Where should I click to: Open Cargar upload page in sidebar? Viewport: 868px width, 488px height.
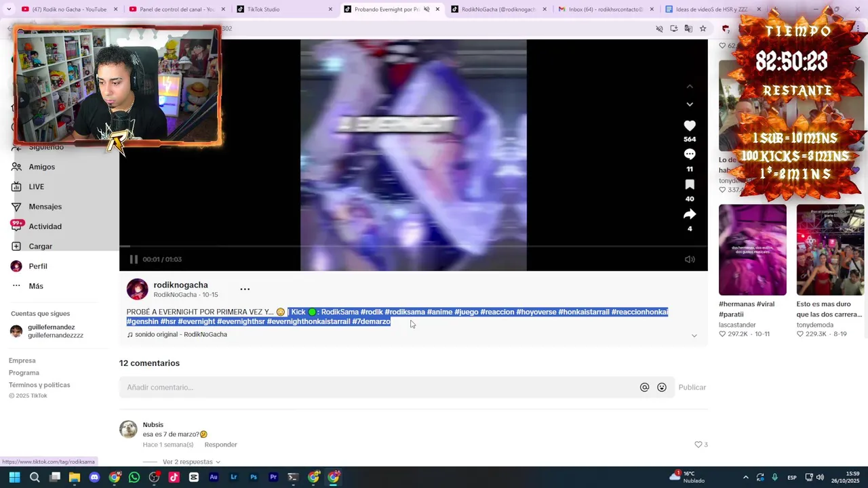[x=41, y=247]
